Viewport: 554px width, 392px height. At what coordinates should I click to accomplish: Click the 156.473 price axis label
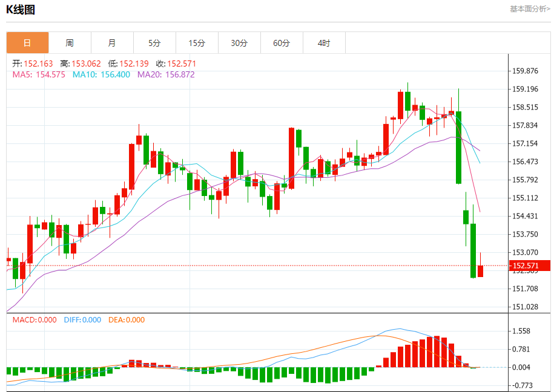coord(526,162)
